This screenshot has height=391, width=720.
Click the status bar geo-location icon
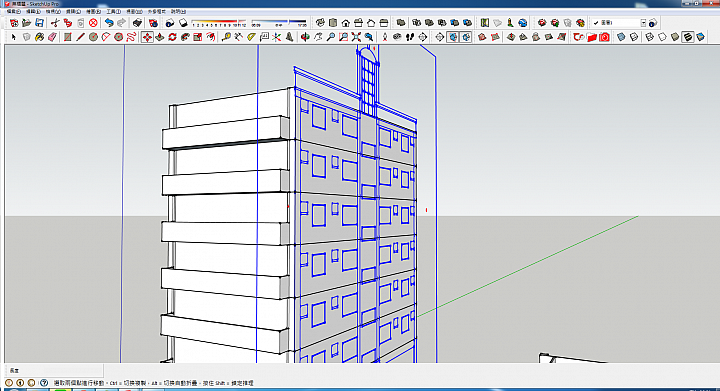tap(9, 383)
